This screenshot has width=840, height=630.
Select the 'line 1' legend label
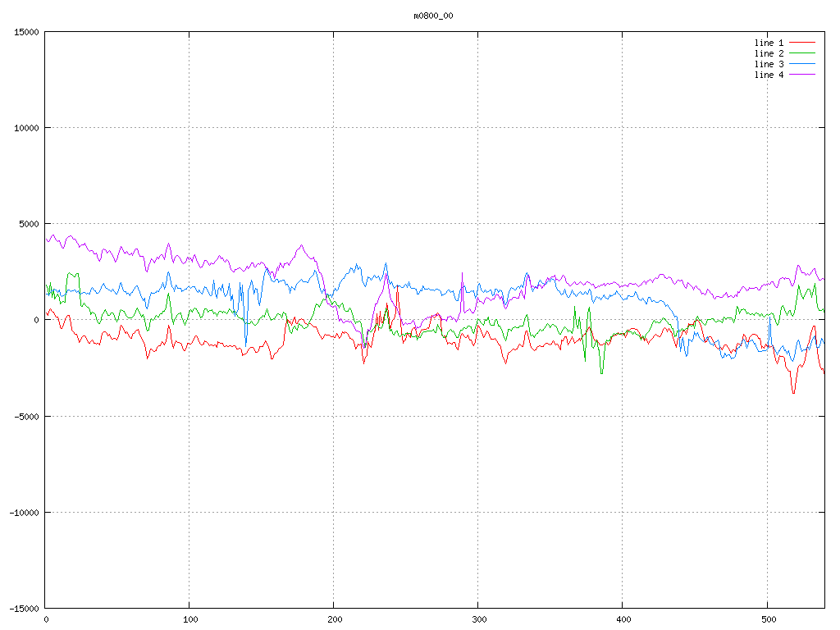(769, 43)
